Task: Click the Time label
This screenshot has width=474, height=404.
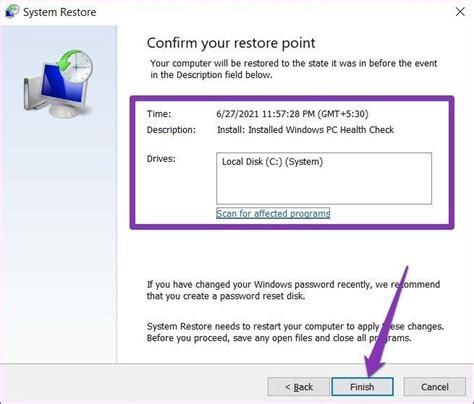Action: [159, 114]
